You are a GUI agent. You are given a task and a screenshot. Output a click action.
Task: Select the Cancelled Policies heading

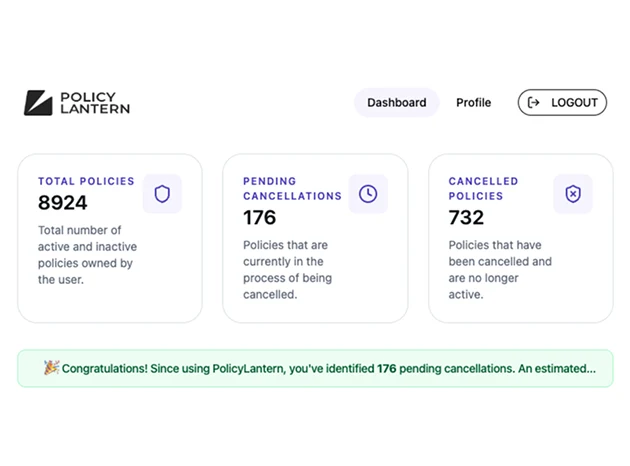click(483, 188)
